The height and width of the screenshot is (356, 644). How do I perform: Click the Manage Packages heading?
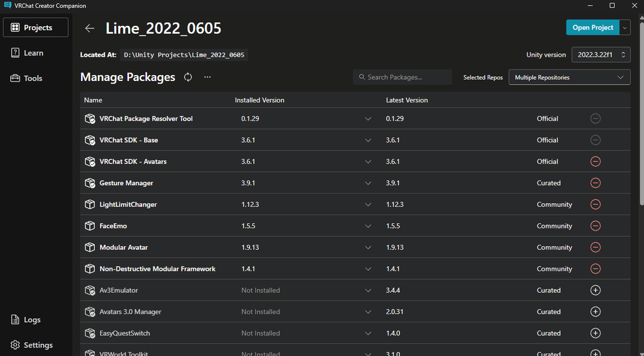[128, 77]
